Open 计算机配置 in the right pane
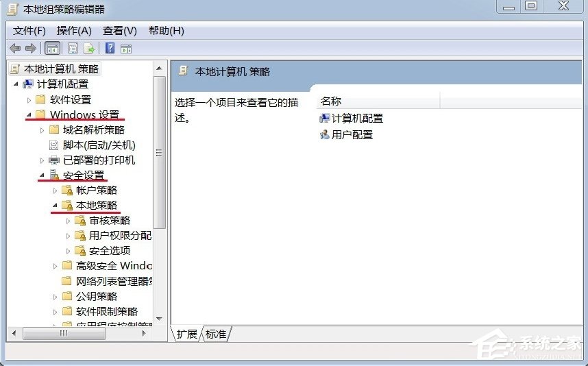 point(356,118)
